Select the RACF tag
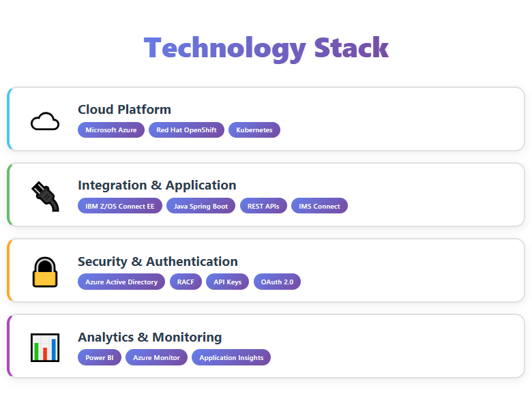 [x=186, y=282]
